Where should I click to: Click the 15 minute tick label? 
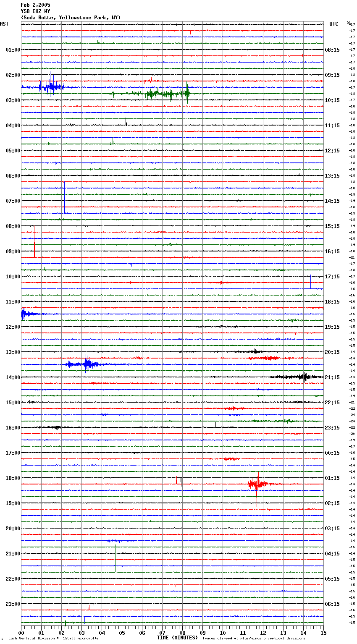point(323,632)
